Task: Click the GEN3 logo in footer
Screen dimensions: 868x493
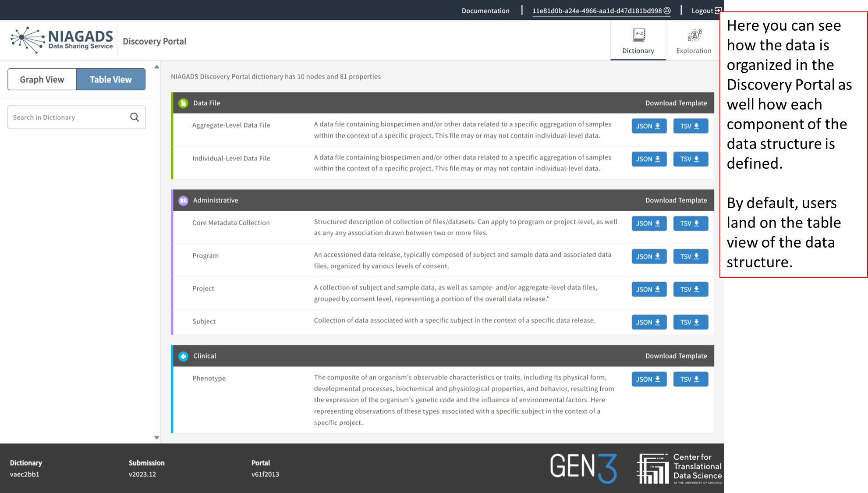Action: 583,468
